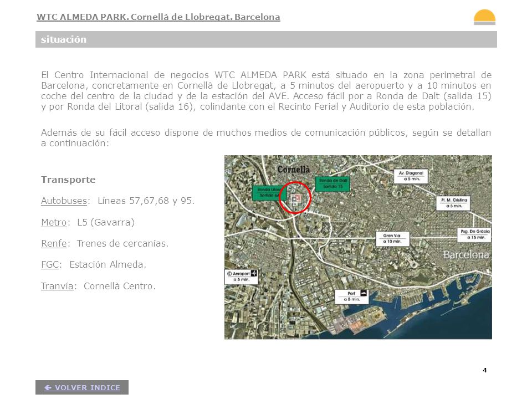Click the orange sun logo
The height and width of the screenshot is (399, 532).
pos(484,17)
